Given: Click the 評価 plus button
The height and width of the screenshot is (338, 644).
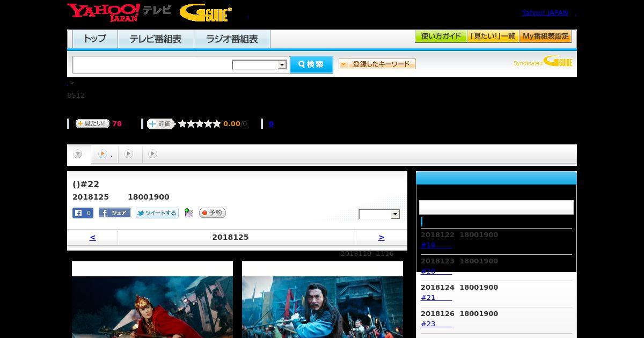Looking at the screenshot, I should pyautogui.click(x=161, y=124).
